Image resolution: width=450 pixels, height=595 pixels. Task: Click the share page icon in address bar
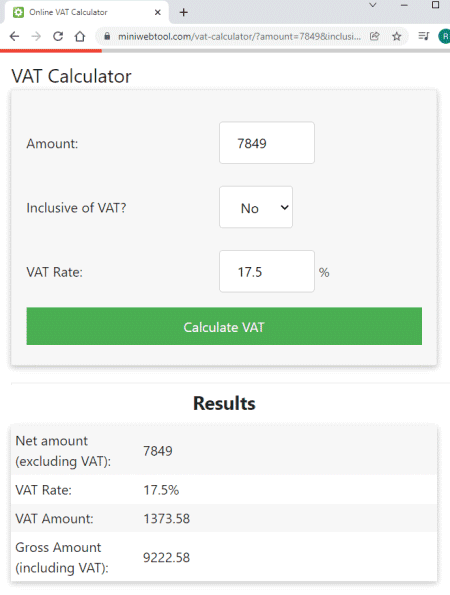[x=374, y=36]
